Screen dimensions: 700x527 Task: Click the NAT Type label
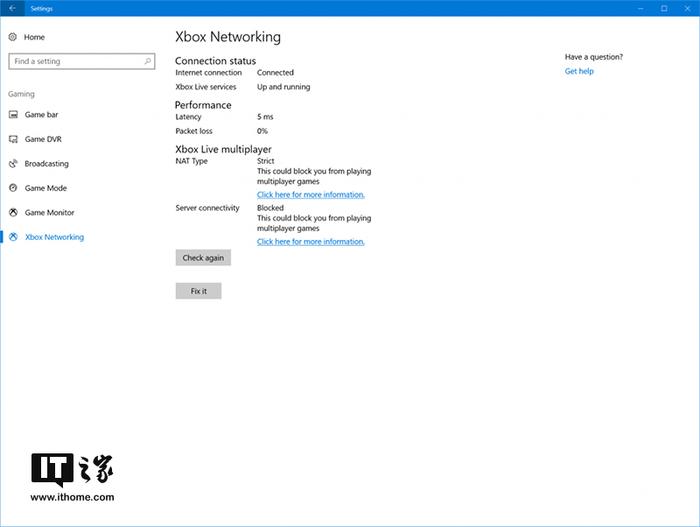coord(191,161)
